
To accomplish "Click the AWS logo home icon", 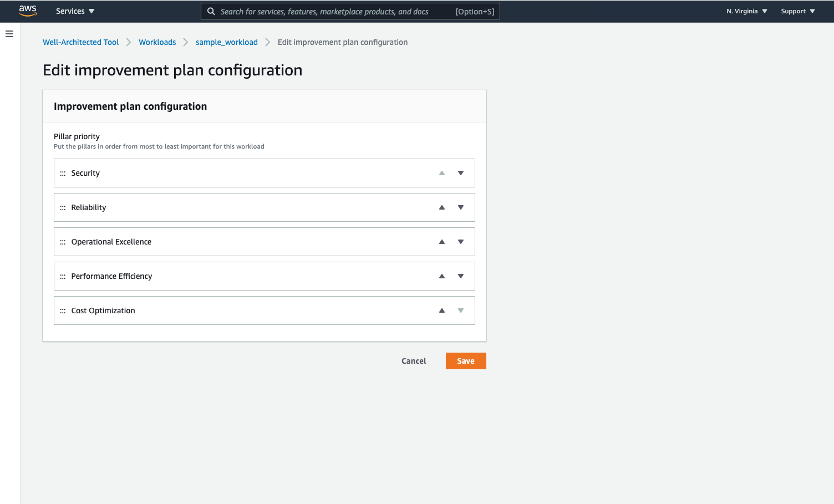I will [28, 11].
